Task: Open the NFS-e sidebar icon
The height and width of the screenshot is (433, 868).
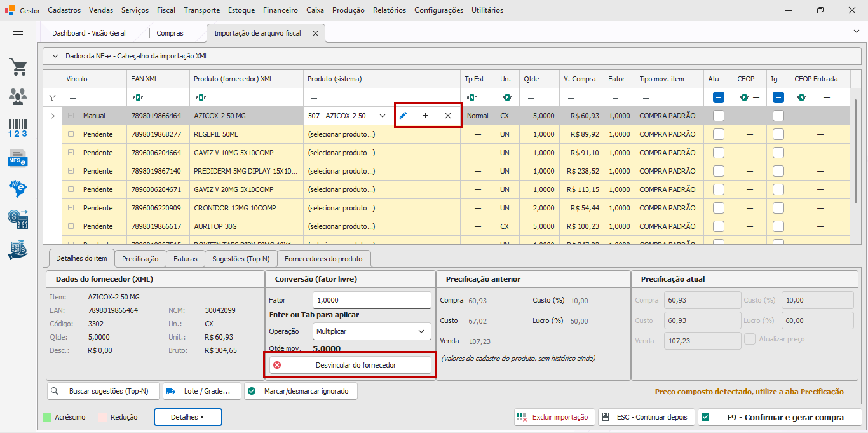Action: (x=18, y=158)
